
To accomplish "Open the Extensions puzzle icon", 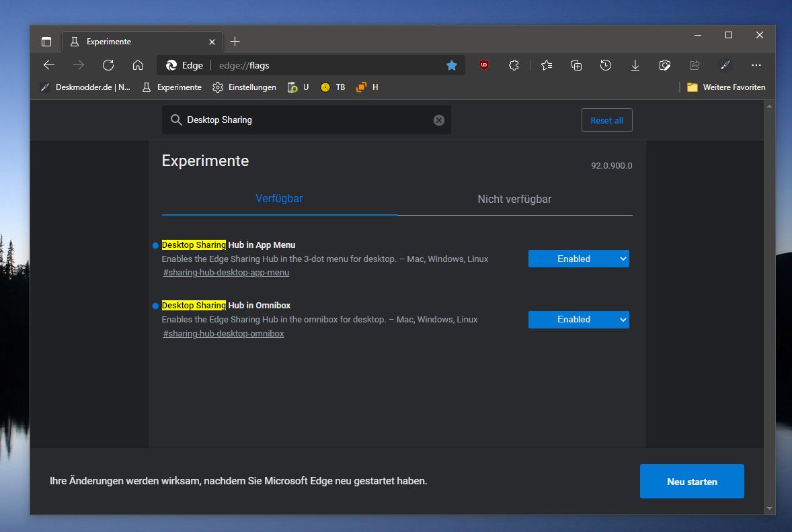I will point(514,65).
